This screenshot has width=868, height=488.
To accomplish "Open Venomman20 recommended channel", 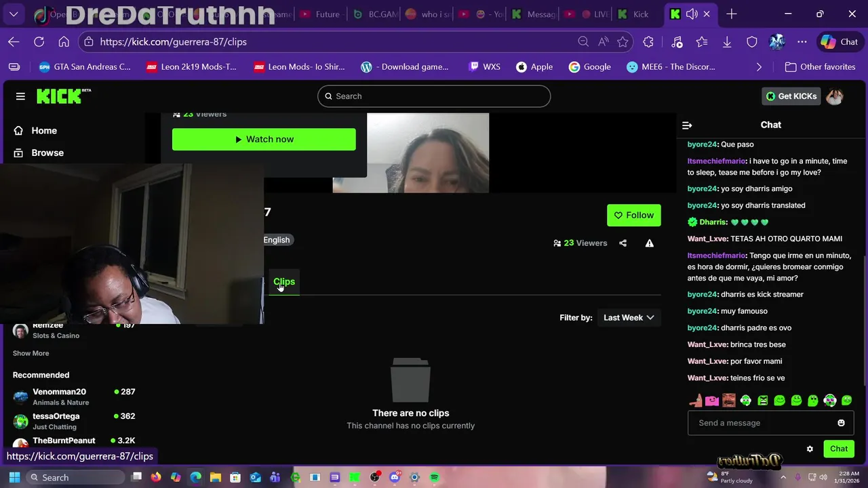I will (x=73, y=396).
